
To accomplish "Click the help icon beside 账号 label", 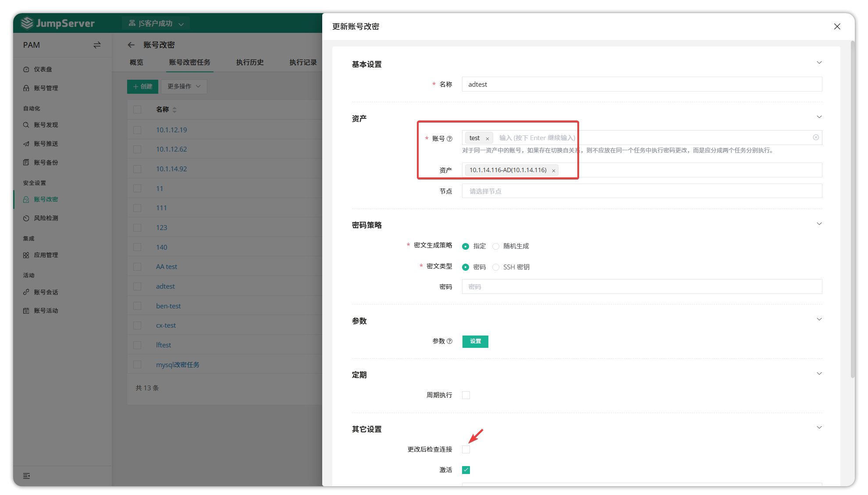I will [x=449, y=139].
